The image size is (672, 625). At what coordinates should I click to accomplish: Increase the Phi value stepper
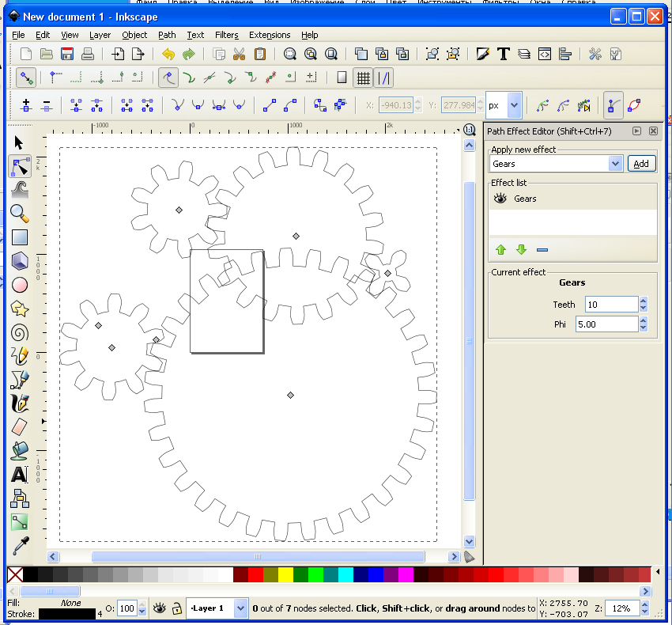[643, 320]
